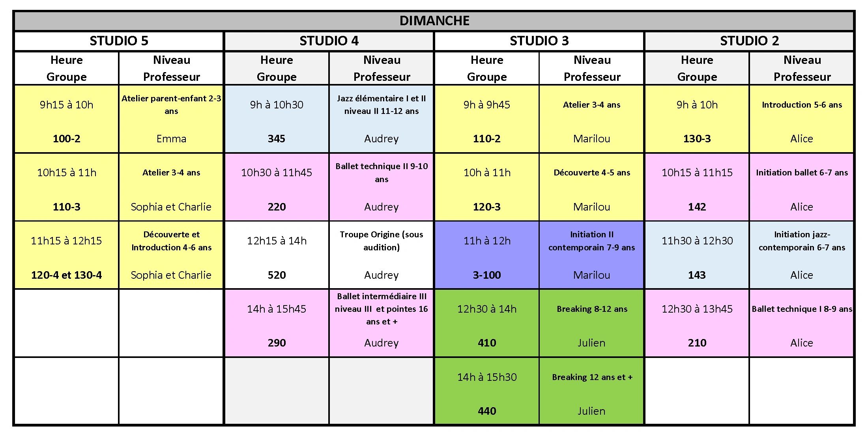Click the STUDIO 5 column header
This screenshot has height=436, width=868.
tap(119, 41)
